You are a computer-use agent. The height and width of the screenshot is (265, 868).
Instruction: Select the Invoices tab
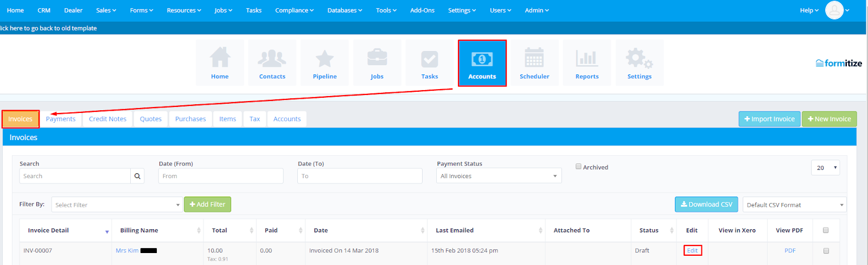point(21,119)
